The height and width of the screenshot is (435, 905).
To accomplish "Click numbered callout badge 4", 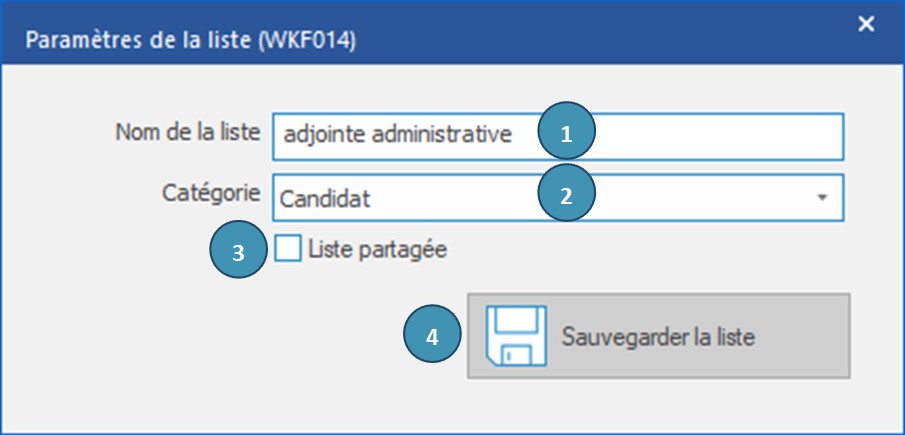I will (431, 336).
